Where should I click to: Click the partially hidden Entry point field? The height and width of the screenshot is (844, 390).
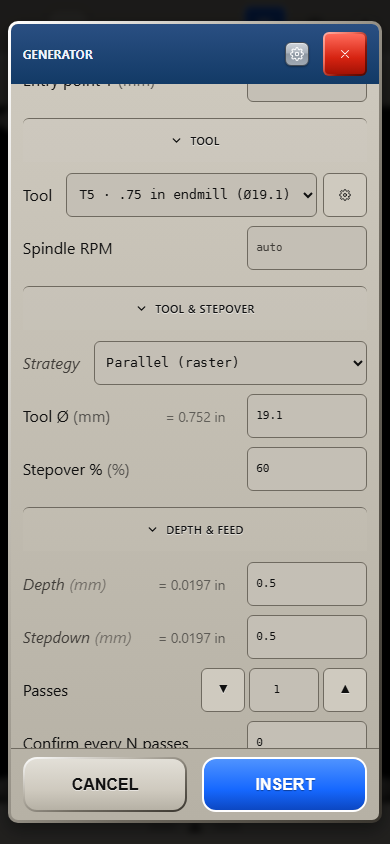[307, 93]
